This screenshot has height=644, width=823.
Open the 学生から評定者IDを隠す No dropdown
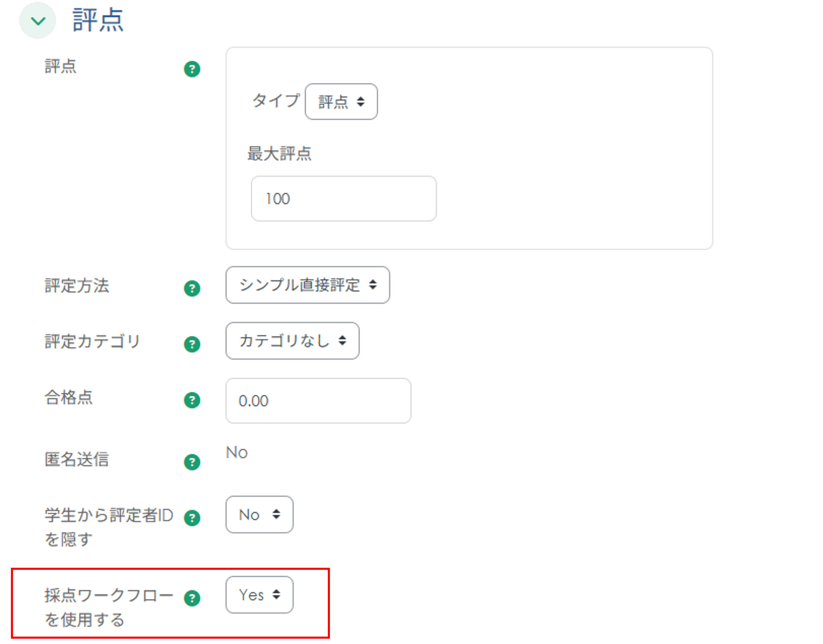(259, 514)
